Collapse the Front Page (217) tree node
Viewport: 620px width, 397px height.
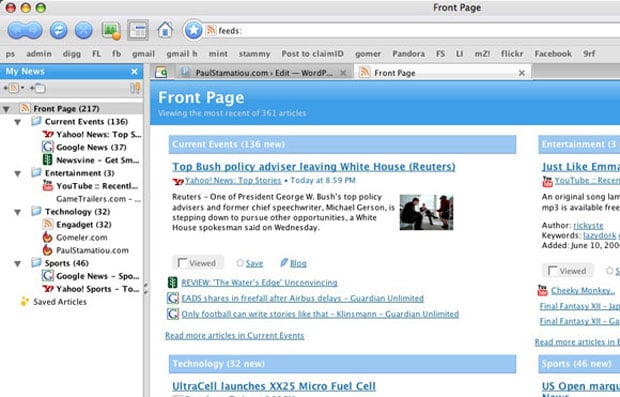tap(6, 109)
